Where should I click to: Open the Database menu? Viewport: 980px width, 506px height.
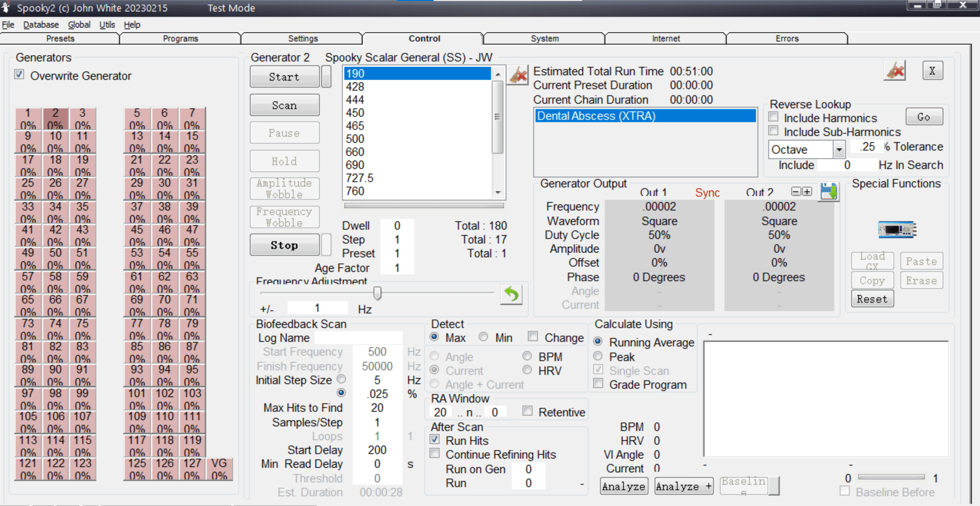41,25
